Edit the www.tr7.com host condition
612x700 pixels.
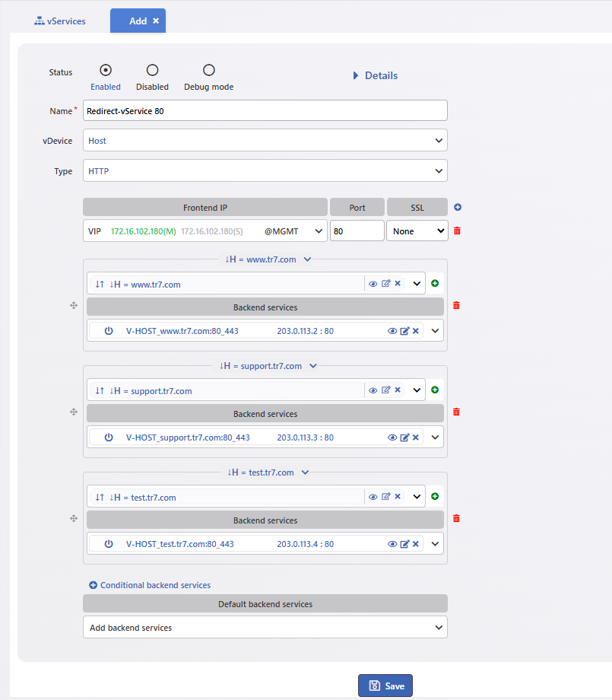point(386,284)
